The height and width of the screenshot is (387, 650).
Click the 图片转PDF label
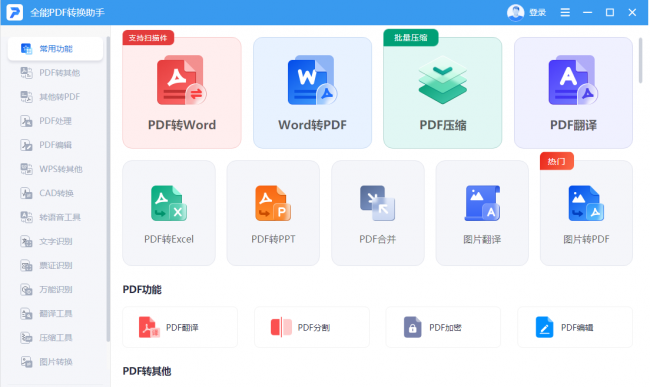pyautogui.click(x=586, y=239)
